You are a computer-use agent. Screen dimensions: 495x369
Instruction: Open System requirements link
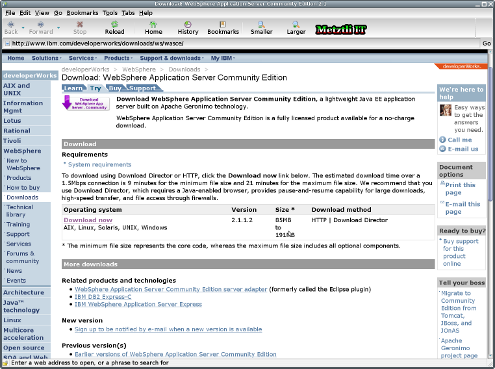(100, 164)
